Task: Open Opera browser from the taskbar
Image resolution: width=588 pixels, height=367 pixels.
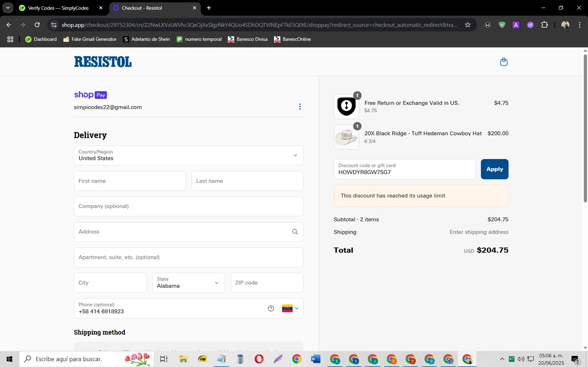Action: pos(259,359)
